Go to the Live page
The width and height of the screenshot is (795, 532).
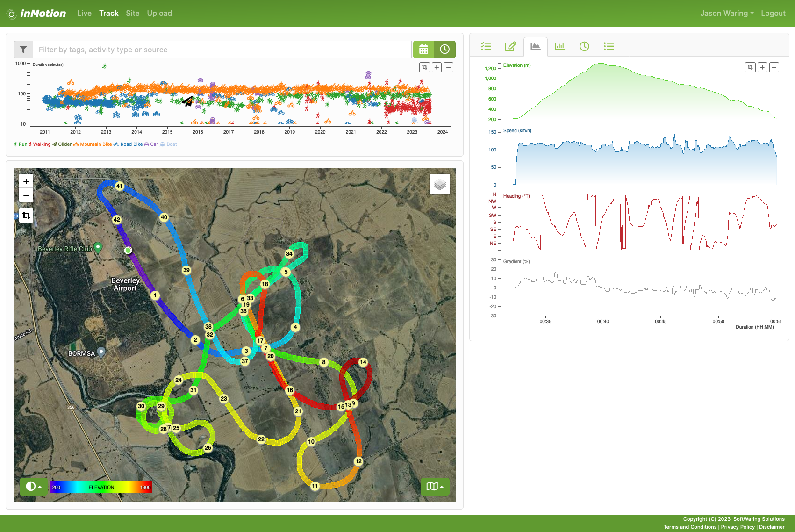click(x=84, y=13)
